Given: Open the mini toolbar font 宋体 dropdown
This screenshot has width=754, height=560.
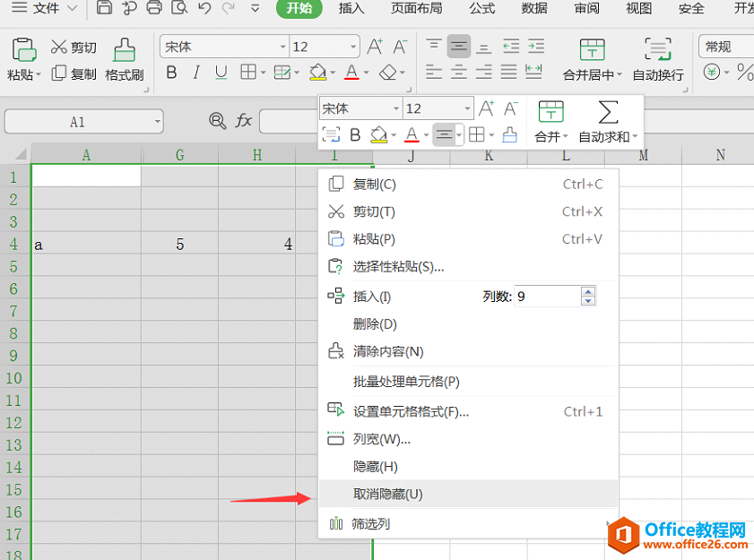Looking at the screenshot, I should point(396,108).
